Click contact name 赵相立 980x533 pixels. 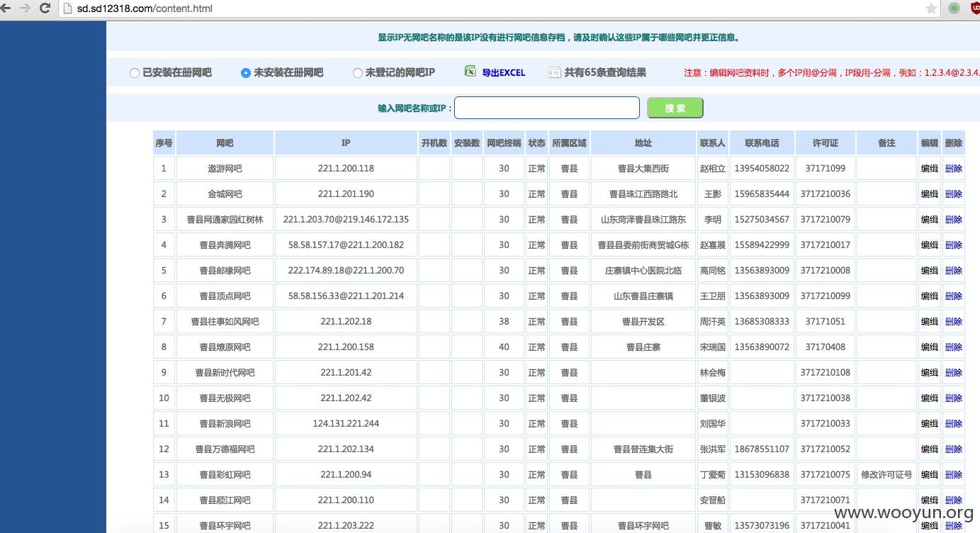713,169
